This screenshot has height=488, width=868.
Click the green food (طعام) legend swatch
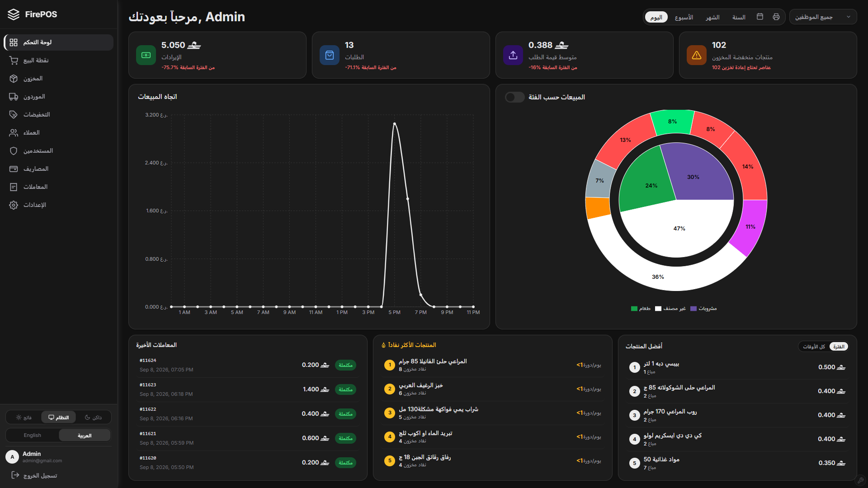click(634, 309)
